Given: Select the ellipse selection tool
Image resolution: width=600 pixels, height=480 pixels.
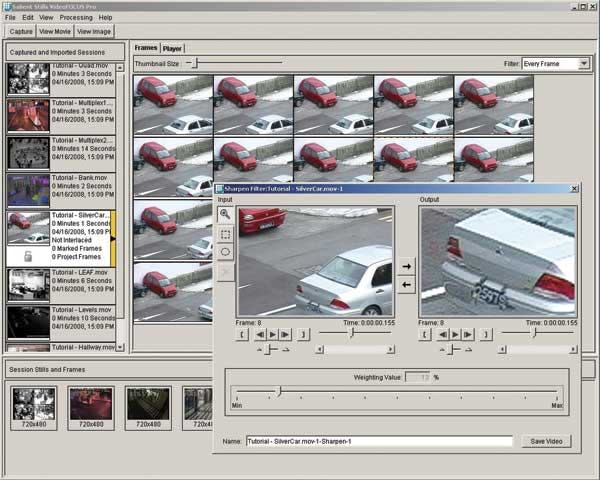Looking at the screenshot, I should click(225, 252).
